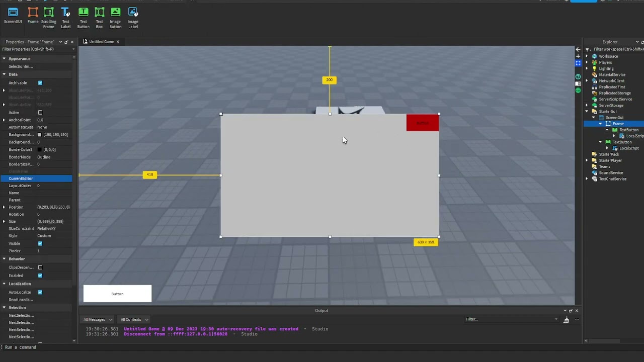Insert a Text Button element

click(x=84, y=18)
